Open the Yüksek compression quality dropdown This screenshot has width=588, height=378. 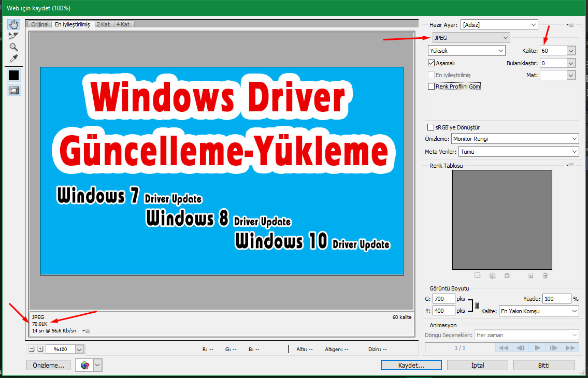tap(466, 50)
